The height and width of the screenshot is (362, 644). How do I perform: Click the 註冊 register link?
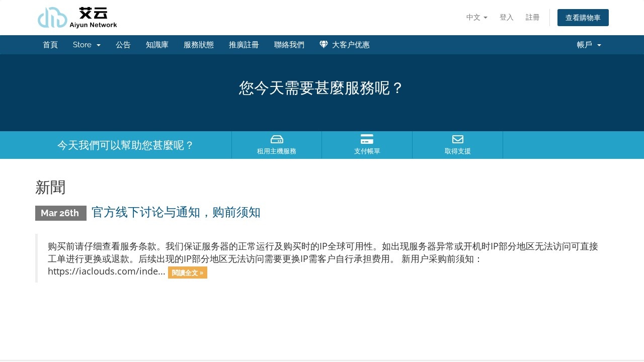point(532,18)
